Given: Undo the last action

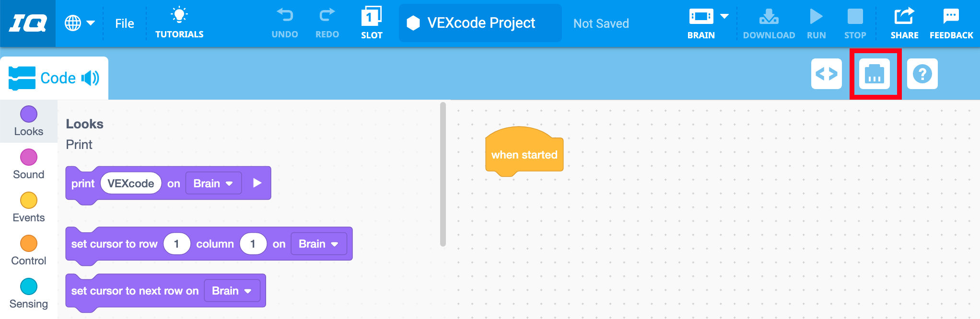Looking at the screenshot, I should (x=285, y=22).
